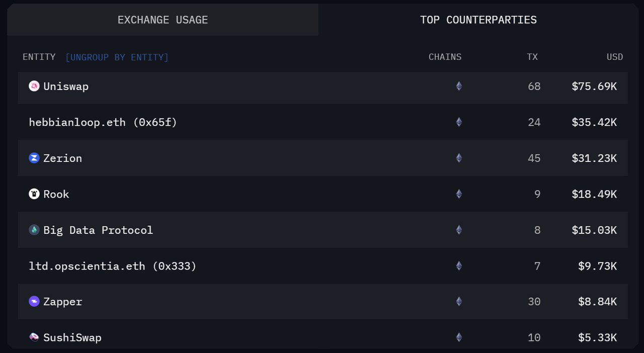Image resolution: width=644 pixels, height=353 pixels.
Task: Toggle Ungroup By Entity link
Action: (x=117, y=57)
